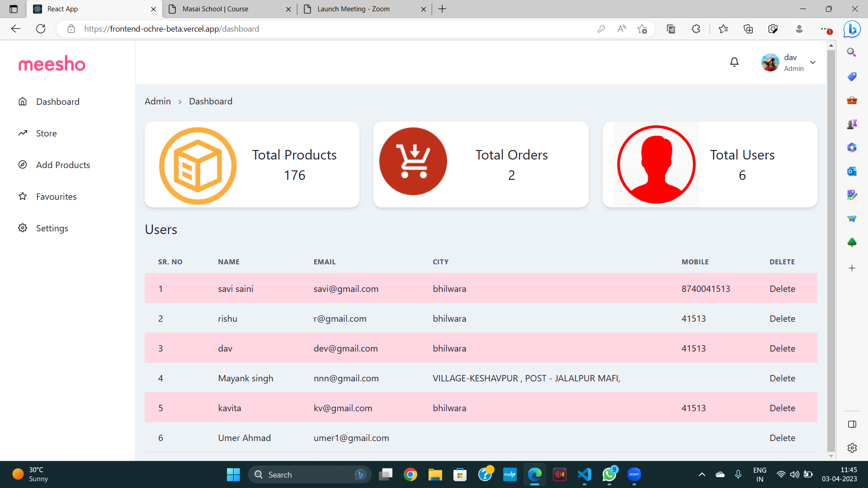Image resolution: width=868 pixels, height=488 pixels.
Task: Open WhatsApp from the taskbar
Action: 609,474
